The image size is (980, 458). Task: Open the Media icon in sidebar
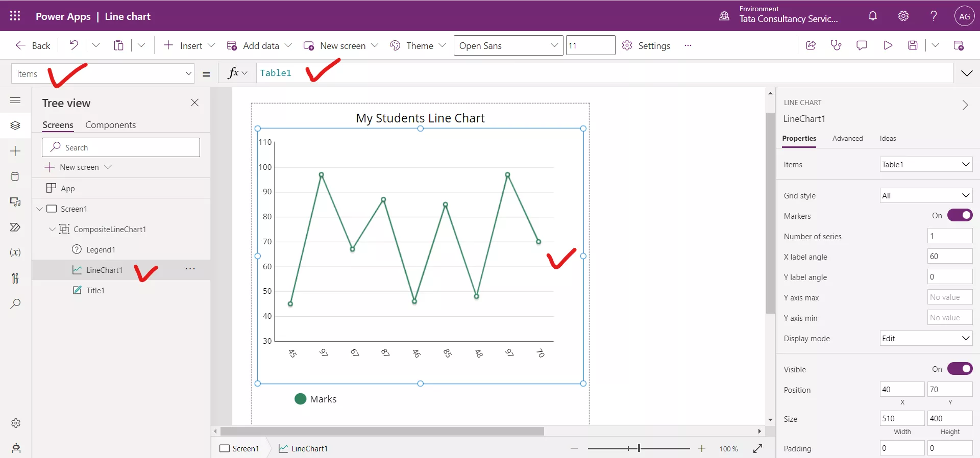pos(15,202)
